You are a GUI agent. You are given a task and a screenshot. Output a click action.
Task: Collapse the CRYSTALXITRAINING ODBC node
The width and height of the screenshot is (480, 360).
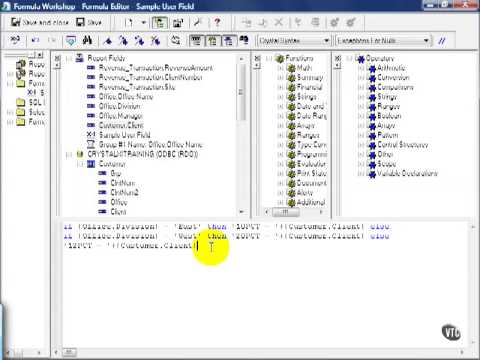[69, 155]
